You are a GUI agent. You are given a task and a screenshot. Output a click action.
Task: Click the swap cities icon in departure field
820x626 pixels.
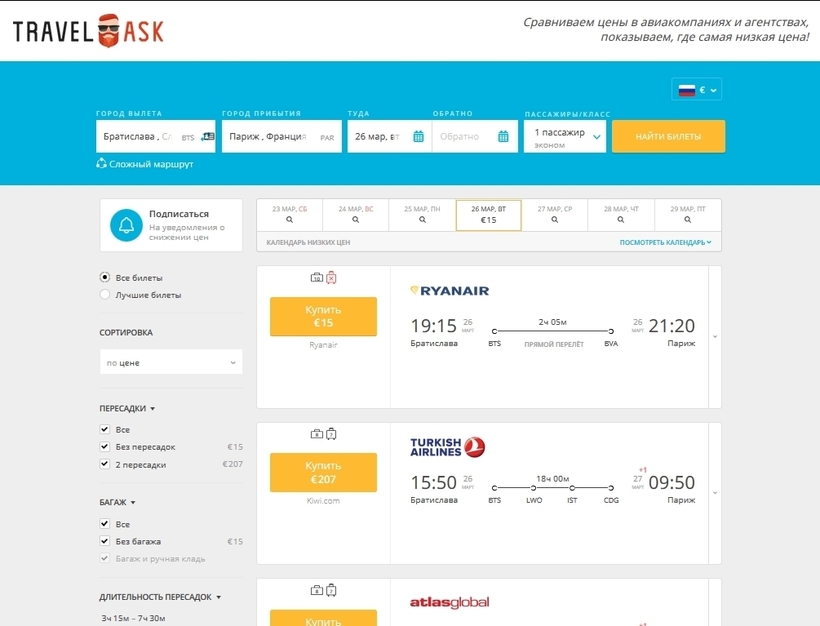[x=208, y=136]
